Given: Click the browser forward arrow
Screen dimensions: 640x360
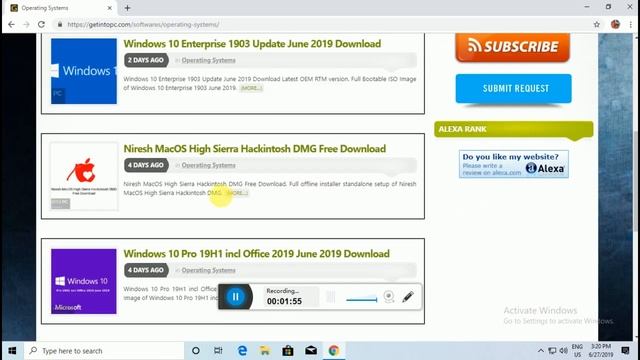Looking at the screenshot, I should click(27, 24).
